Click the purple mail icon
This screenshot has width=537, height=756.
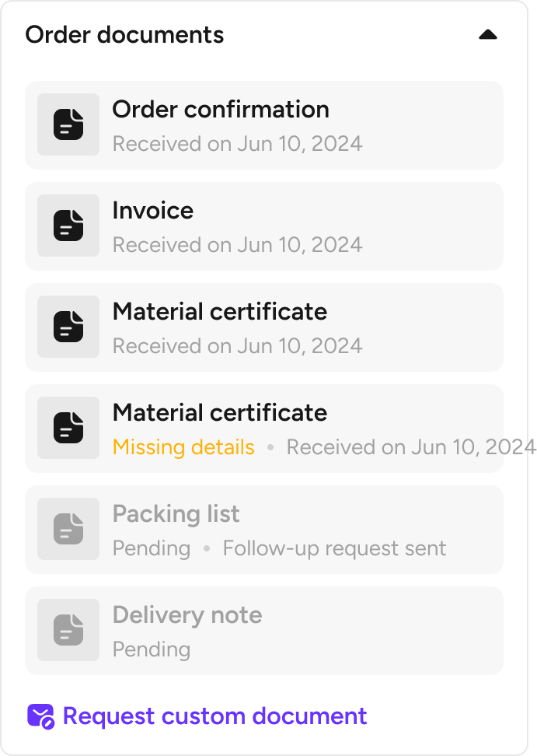pyautogui.click(x=40, y=716)
